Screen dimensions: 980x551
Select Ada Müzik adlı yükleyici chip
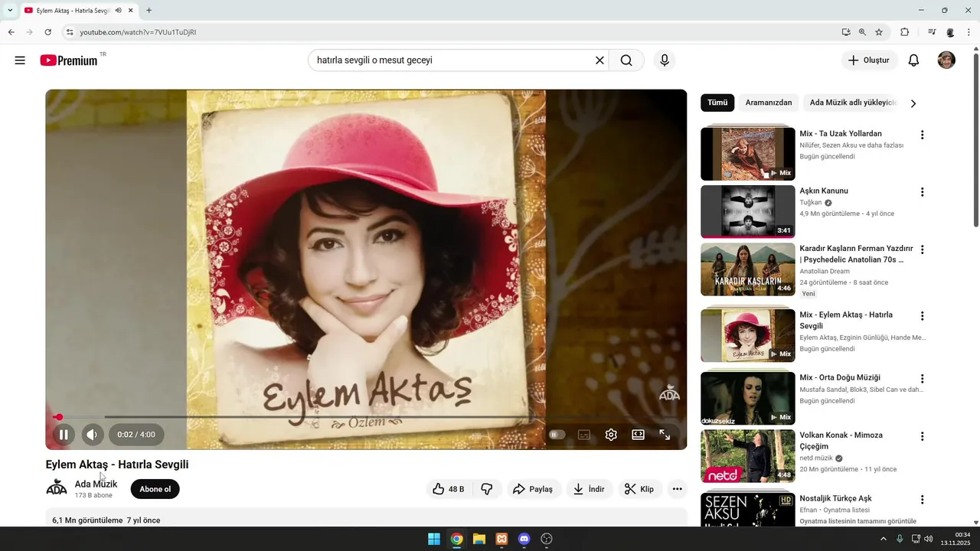852,103
